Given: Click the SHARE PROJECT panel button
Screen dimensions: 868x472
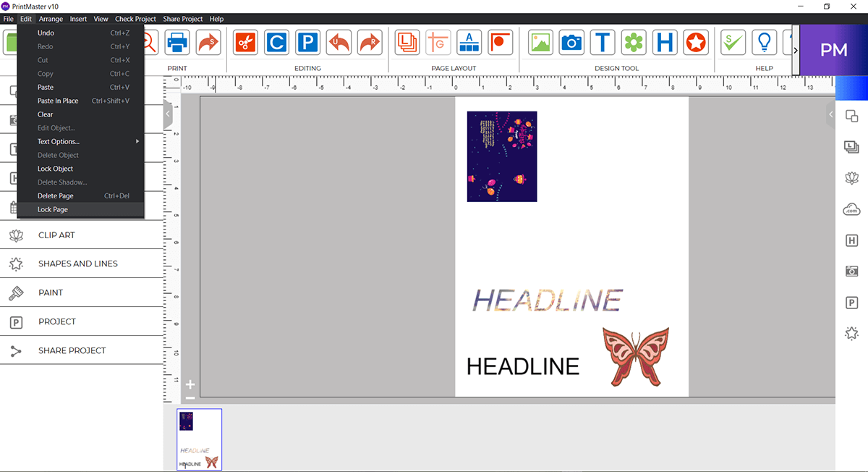Looking at the screenshot, I should coord(73,350).
